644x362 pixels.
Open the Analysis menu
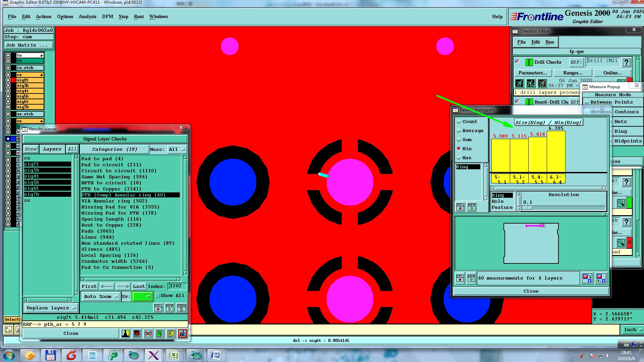(87, 17)
